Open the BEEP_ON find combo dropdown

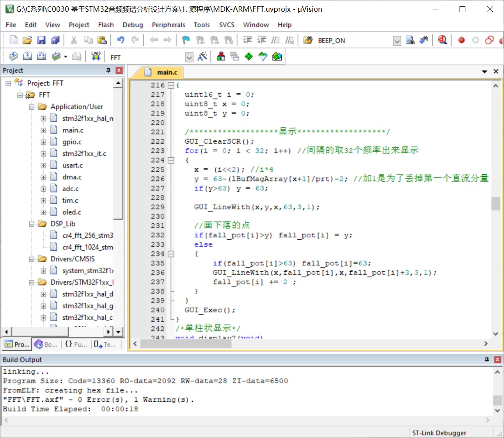[397, 41]
